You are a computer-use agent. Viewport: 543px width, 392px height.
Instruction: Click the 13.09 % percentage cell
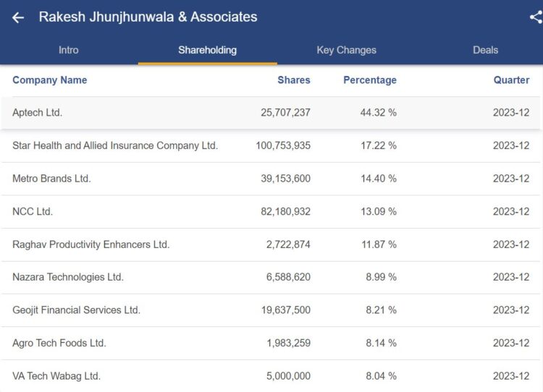pyautogui.click(x=379, y=211)
